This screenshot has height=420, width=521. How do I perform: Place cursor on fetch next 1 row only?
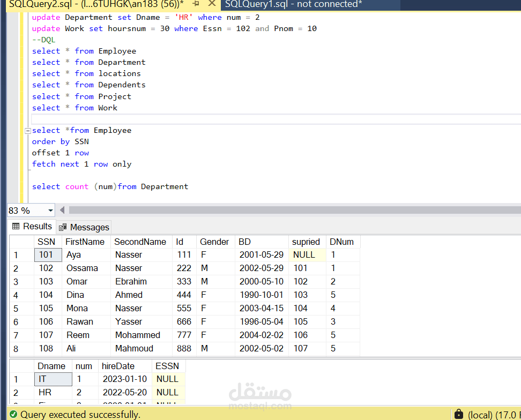click(81, 164)
